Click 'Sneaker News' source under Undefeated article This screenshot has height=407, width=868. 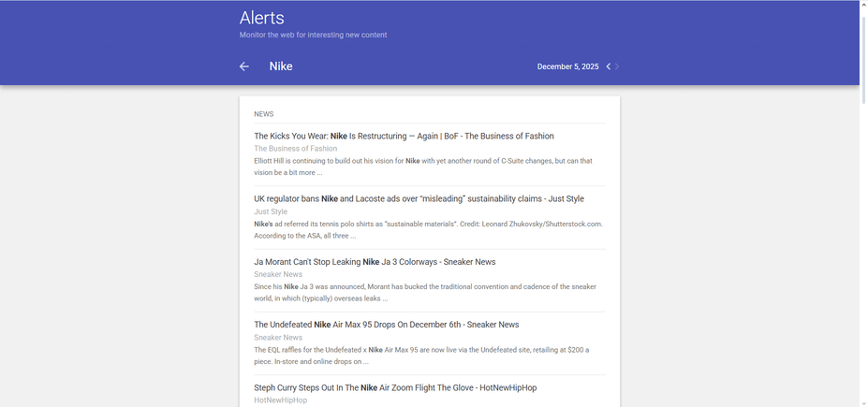tap(278, 338)
